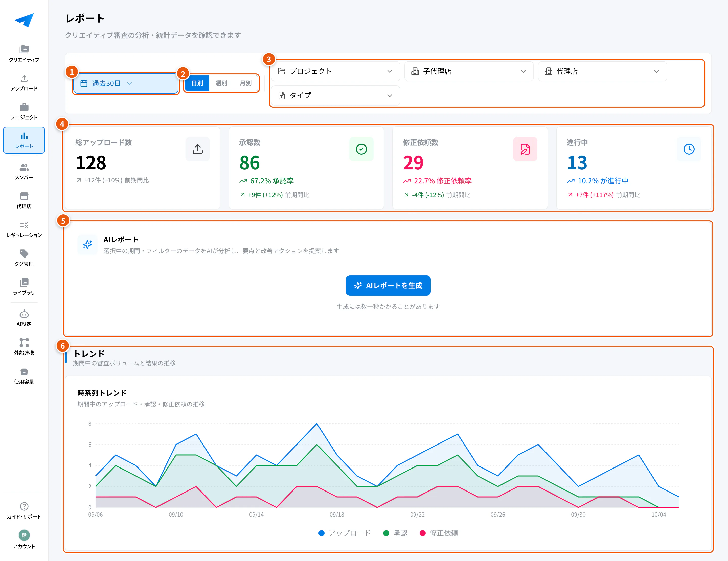Image resolution: width=728 pixels, height=561 pixels.
Task: Open ライブラリ in the sidebar
Action: click(x=24, y=287)
